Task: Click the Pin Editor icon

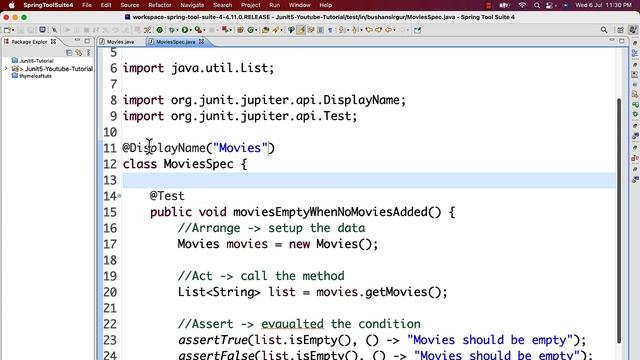Action: (418, 30)
